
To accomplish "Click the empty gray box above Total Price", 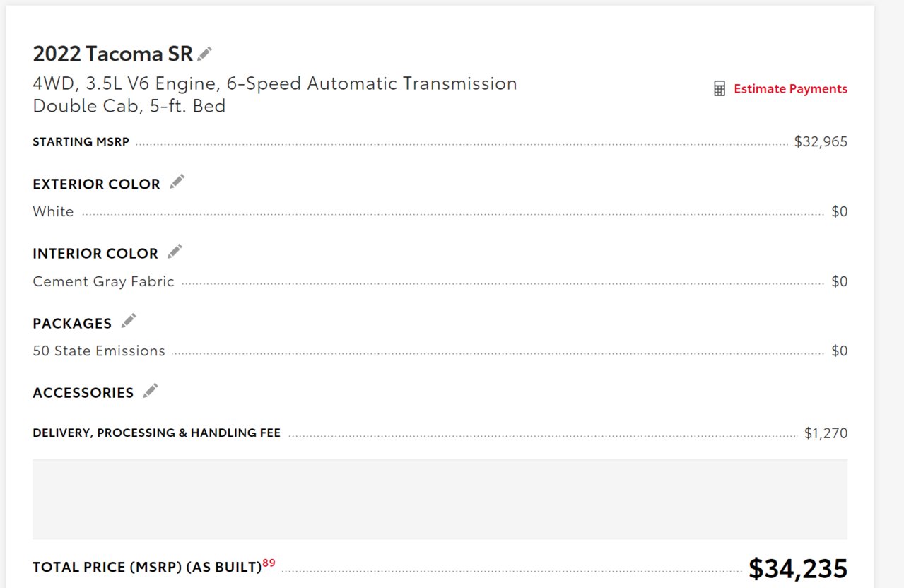I will pyautogui.click(x=440, y=500).
